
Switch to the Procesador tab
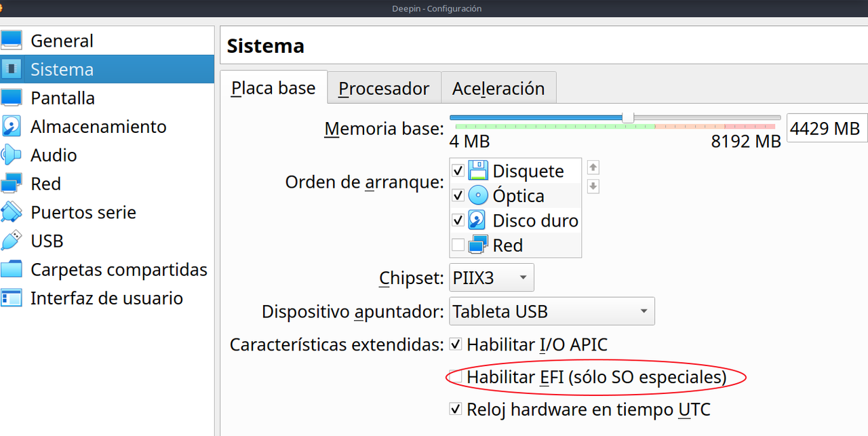pyautogui.click(x=384, y=89)
